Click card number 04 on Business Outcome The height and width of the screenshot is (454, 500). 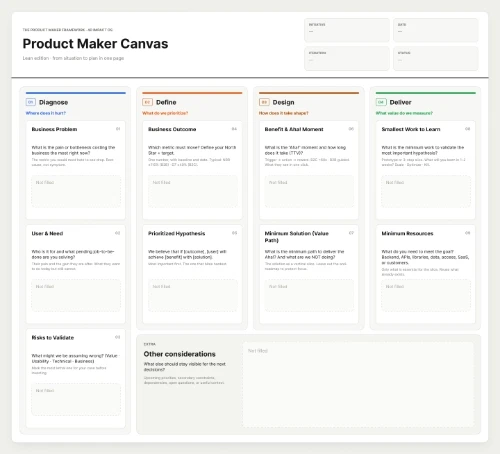coord(234,129)
